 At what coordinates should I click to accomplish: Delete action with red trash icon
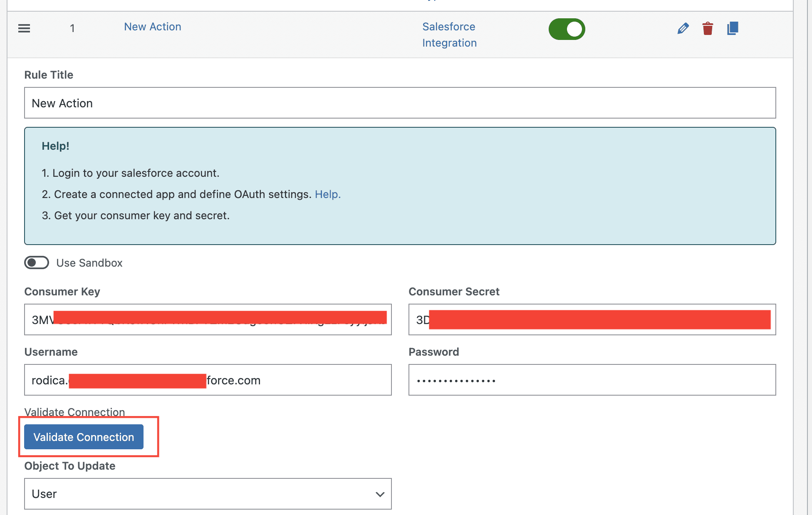click(x=708, y=28)
